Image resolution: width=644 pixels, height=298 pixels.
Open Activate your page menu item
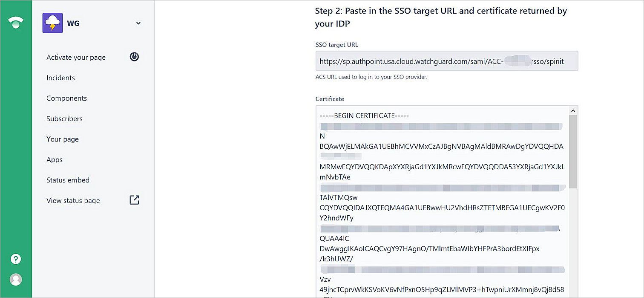click(76, 58)
